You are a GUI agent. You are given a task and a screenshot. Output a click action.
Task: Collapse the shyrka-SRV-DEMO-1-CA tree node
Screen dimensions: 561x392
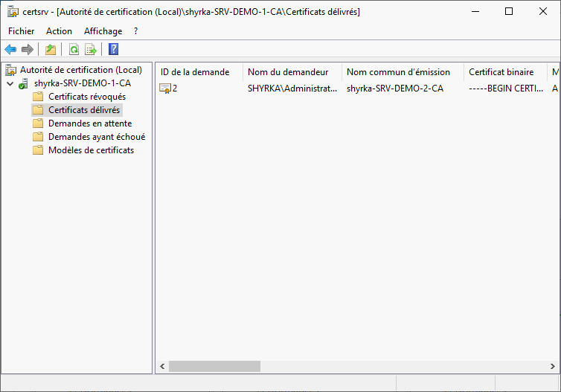[x=10, y=83]
